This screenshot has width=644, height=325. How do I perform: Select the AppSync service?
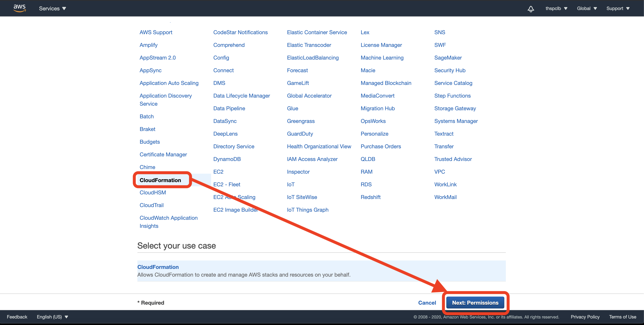(150, 70)
